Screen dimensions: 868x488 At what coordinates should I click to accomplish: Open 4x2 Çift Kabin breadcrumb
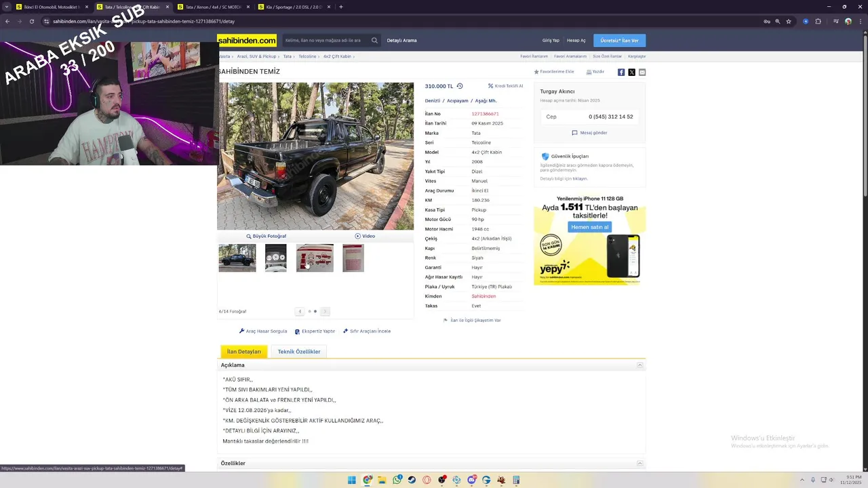point(337,56)
